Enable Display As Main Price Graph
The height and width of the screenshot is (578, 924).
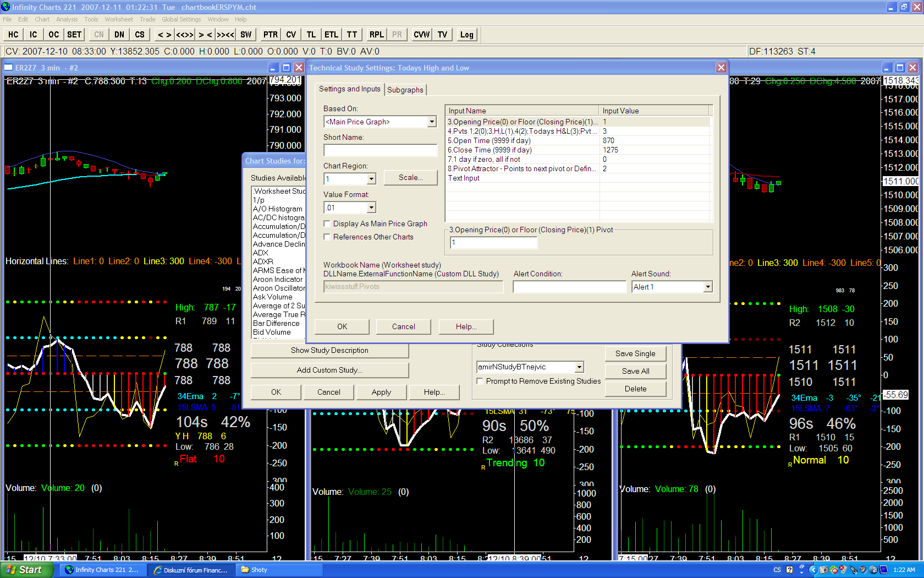point(327,224)
